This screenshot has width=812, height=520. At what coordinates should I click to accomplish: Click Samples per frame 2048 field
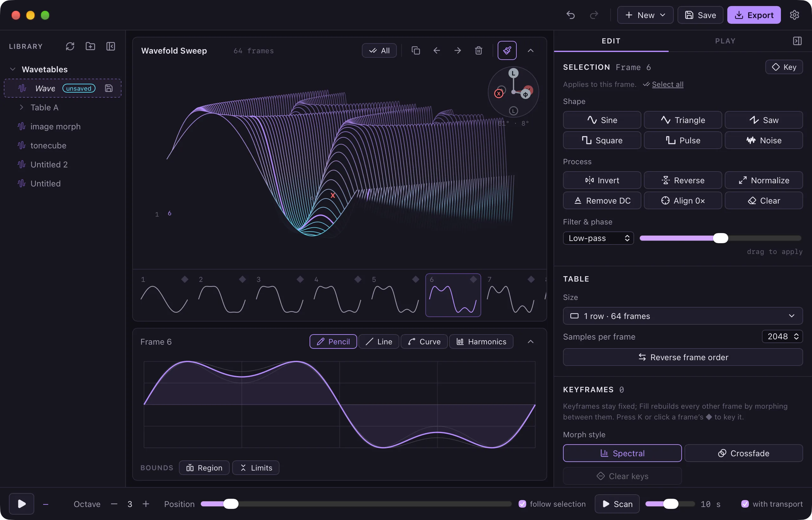pos(782,337)
